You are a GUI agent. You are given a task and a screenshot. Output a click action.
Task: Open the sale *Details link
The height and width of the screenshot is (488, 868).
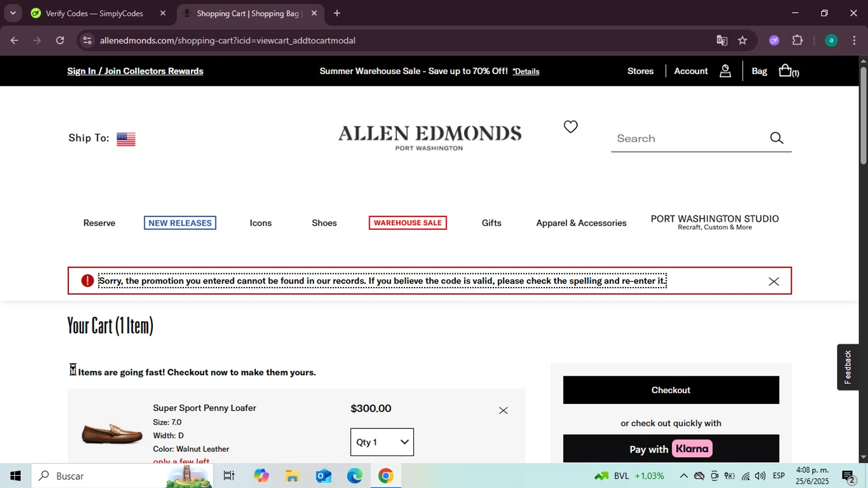click(x=526, y=71)
